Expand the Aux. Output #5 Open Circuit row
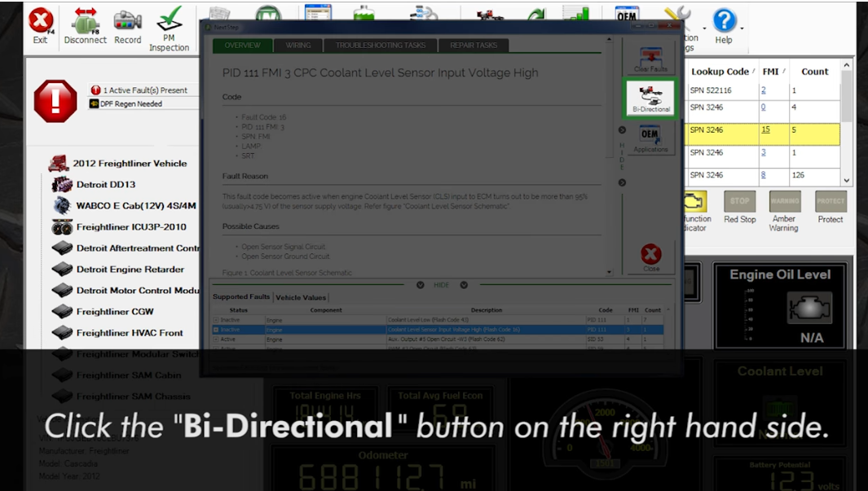Screen dimensions: 868x491 [x=216, y=339]
